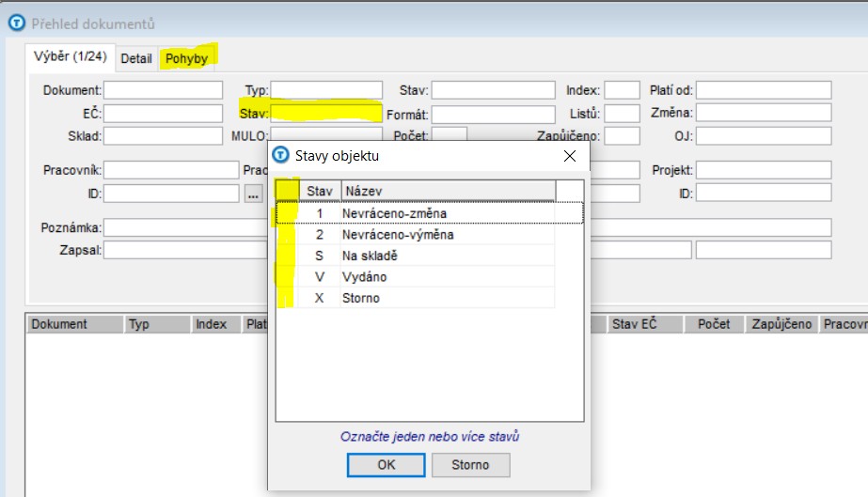Click the Počet input field
This screenshot has width=868, height=497.
coord(449,133)
